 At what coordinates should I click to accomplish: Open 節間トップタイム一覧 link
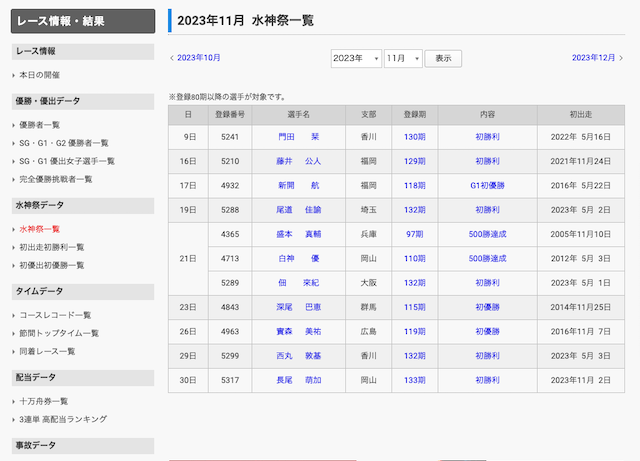coord(59,334)
